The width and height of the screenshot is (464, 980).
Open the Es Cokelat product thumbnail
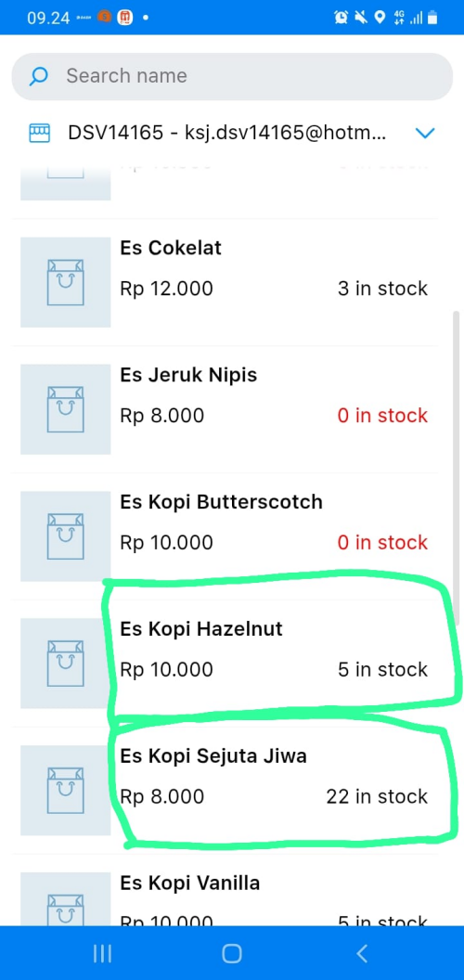tap(66, 282)
